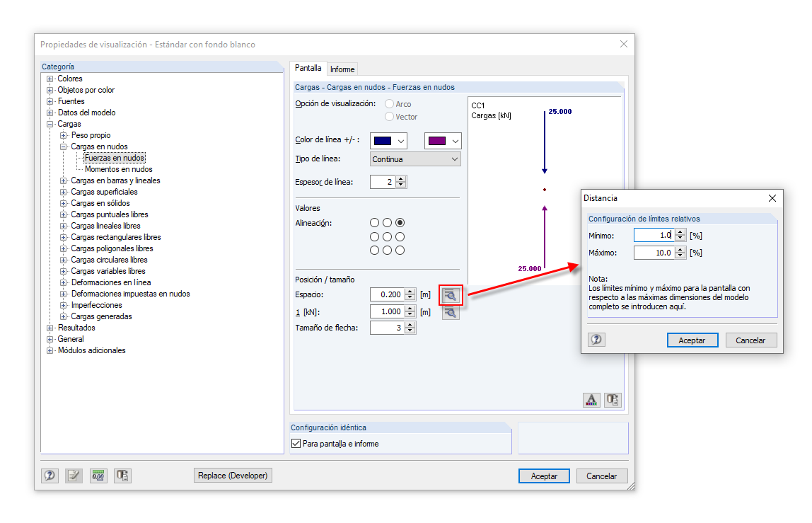Switch to the Informe tab
This screenshot has height=523, width=812.
click(x=342, y=69)
